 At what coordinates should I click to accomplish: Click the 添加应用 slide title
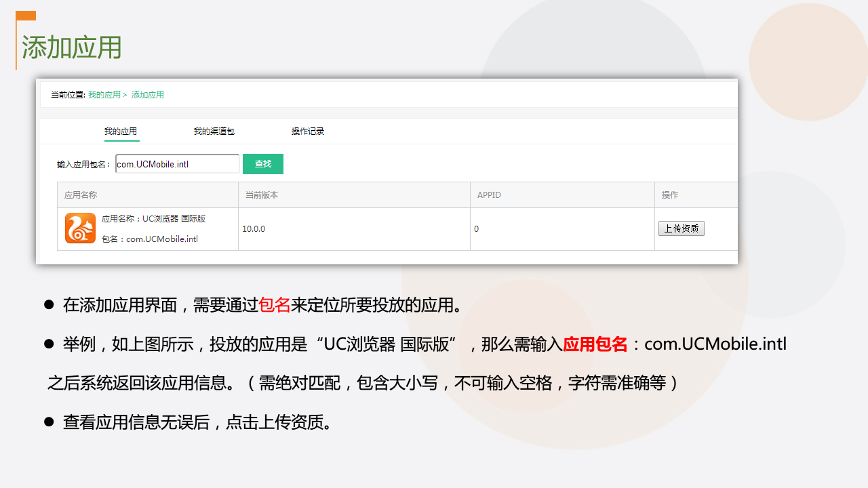click(x=72, y=47)
